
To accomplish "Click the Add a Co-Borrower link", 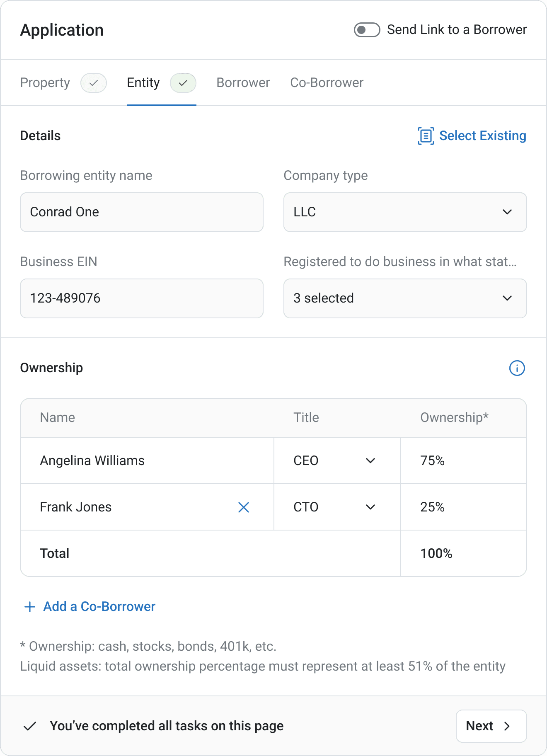I will 99,607.
